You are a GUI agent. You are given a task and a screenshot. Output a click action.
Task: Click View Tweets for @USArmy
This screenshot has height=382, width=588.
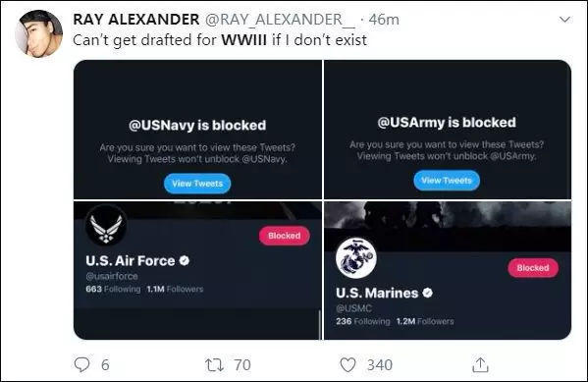[447, 181]
